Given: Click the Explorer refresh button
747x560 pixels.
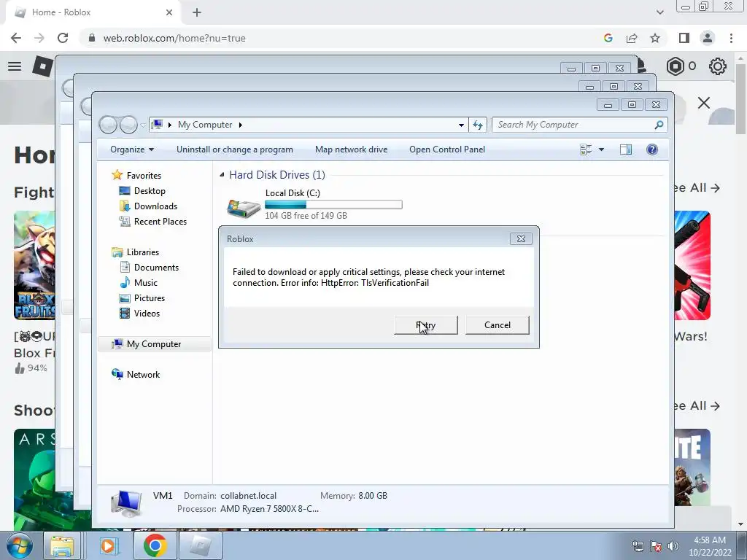Looking at the screenshot, I should 478,125.
